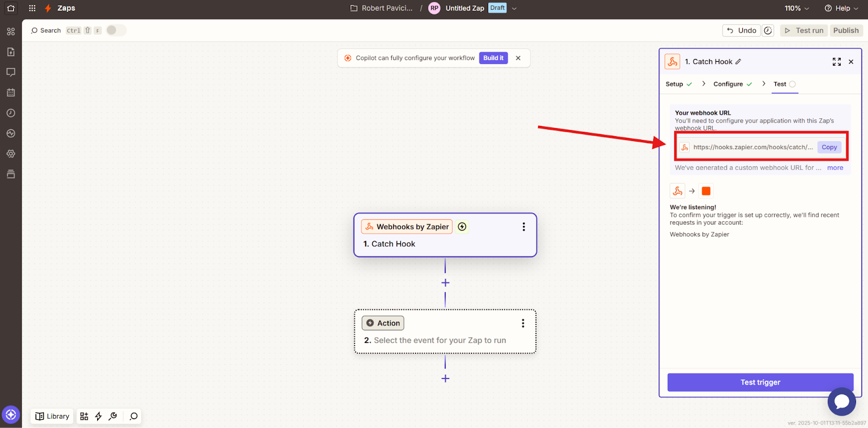
Task: Dismiss the Copilot banner
Action: point(518,58)
